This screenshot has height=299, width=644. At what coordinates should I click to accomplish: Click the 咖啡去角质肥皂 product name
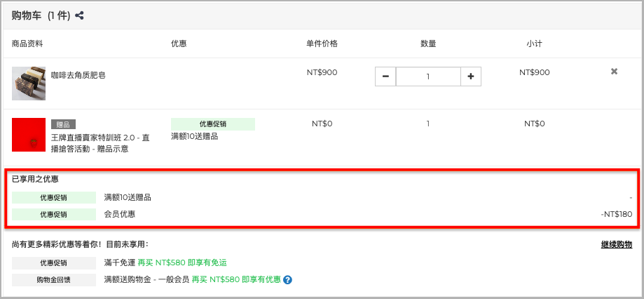point(78,75)
